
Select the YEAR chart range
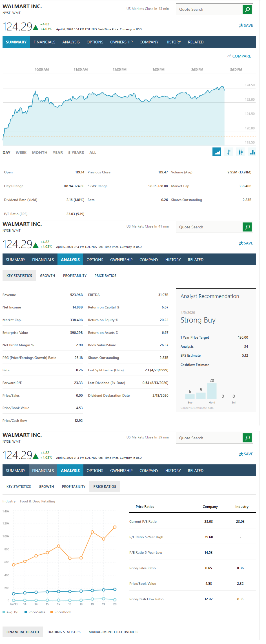click(58, 153)
